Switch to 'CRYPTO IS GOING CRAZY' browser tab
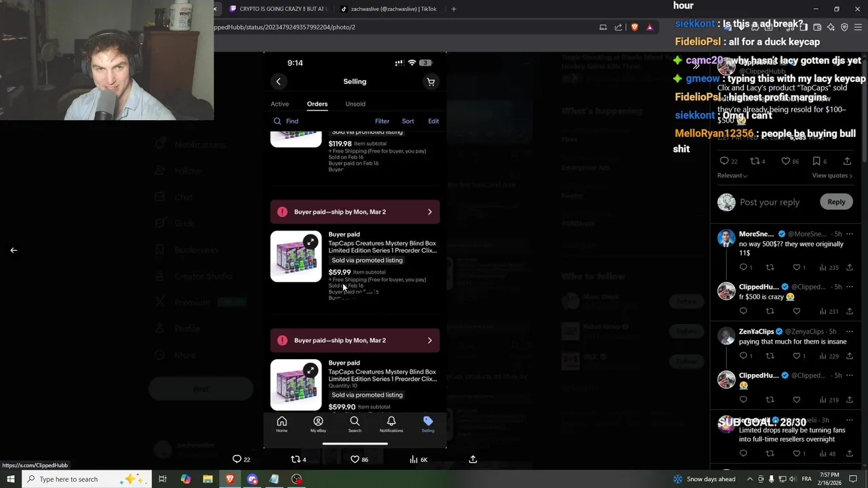The width and height of the screenshot is (868, 488). pos(278,9)
